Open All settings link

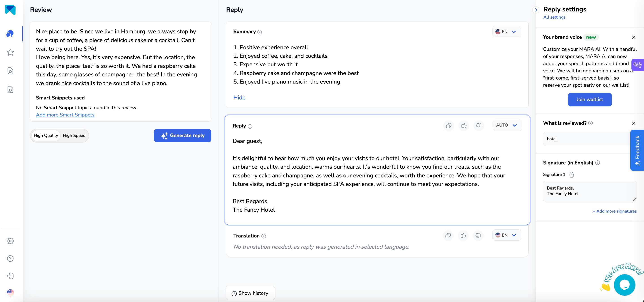[x=554, y=17]
